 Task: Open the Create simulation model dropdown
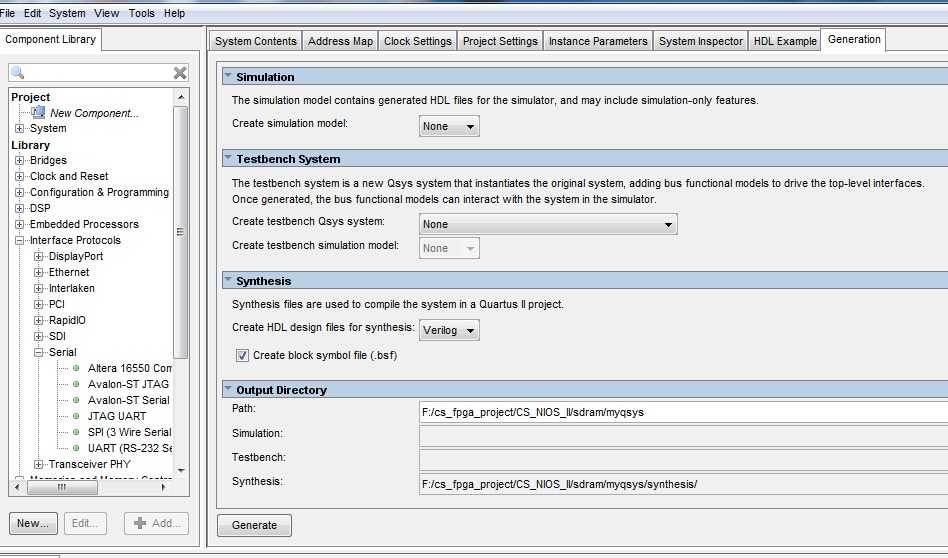point(449,126)
